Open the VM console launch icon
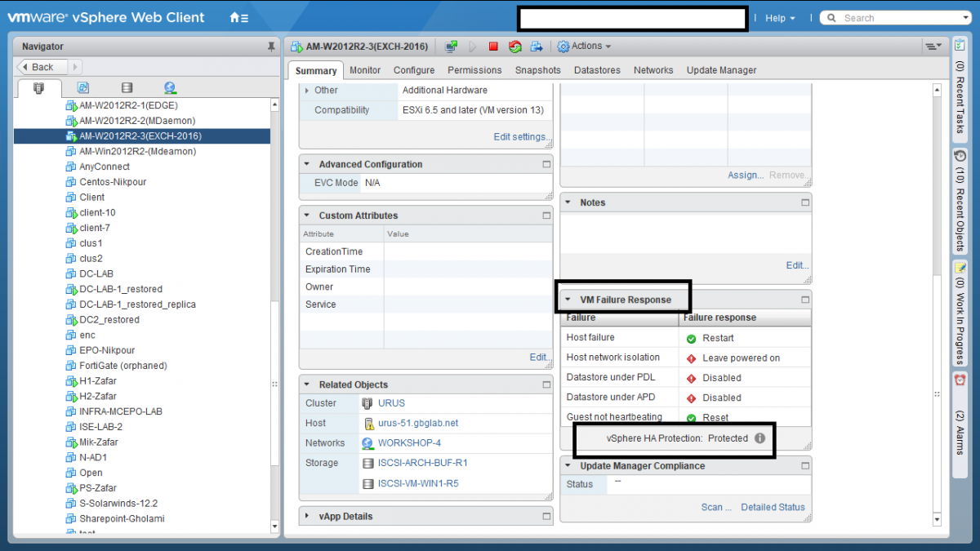 [x=451, y=47]
